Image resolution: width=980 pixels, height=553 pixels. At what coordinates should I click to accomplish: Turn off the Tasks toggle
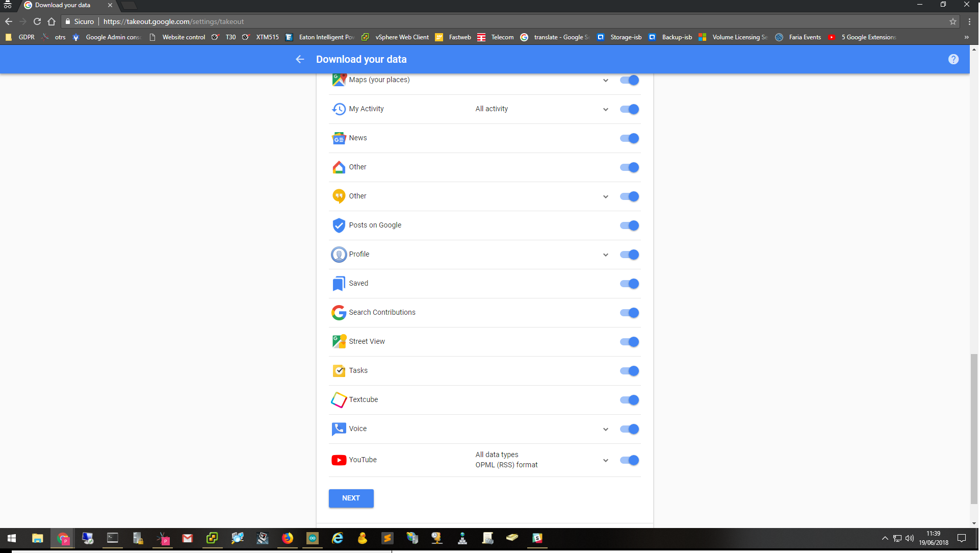click(629, 371)
